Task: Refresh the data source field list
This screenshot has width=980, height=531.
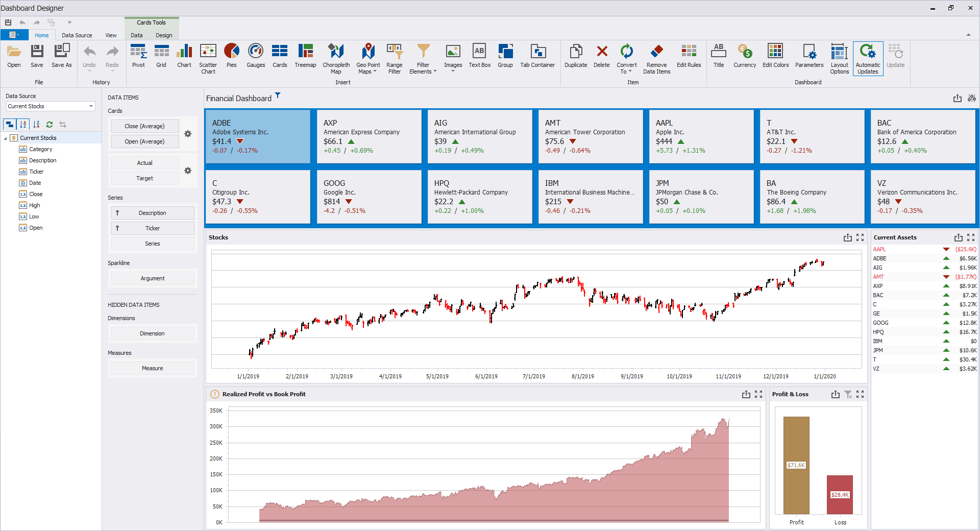Action: pyautogui.click(x=50, y=124)
